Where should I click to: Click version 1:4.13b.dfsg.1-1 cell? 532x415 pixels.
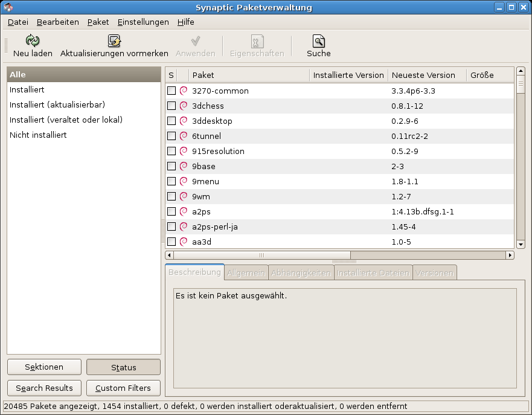coord(423,212)
